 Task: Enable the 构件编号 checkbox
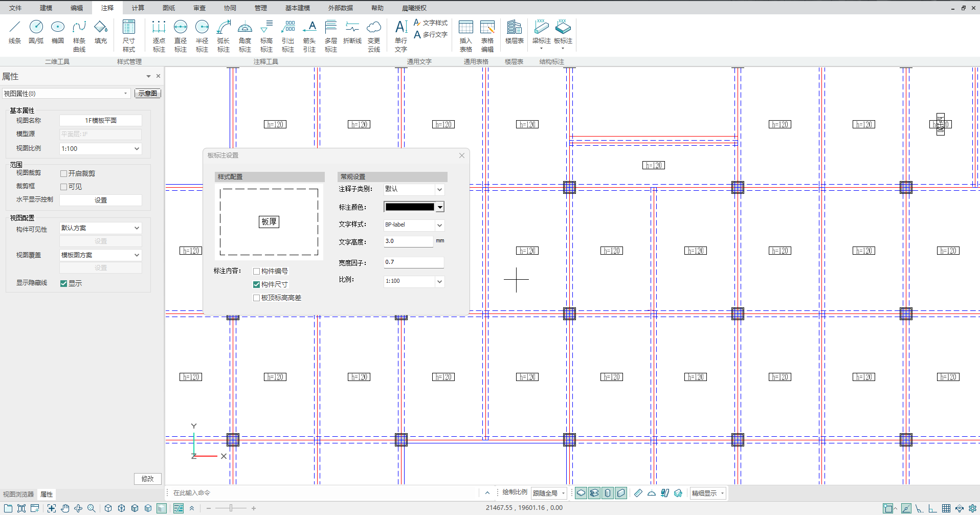pyautogui.click(x=257, y=272)
